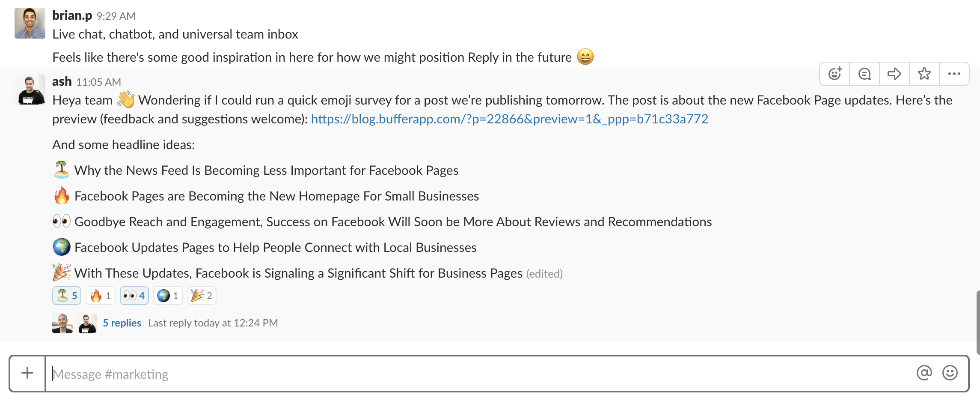Screen dimensions: 980x404
Task: Open the emoji picker in the message box
Action: click(x=949, y=373)
